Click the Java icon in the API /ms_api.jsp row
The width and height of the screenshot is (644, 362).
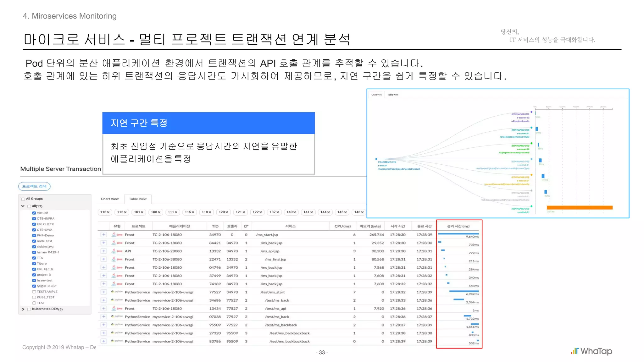pyautogui.click(x=117, y=251)
